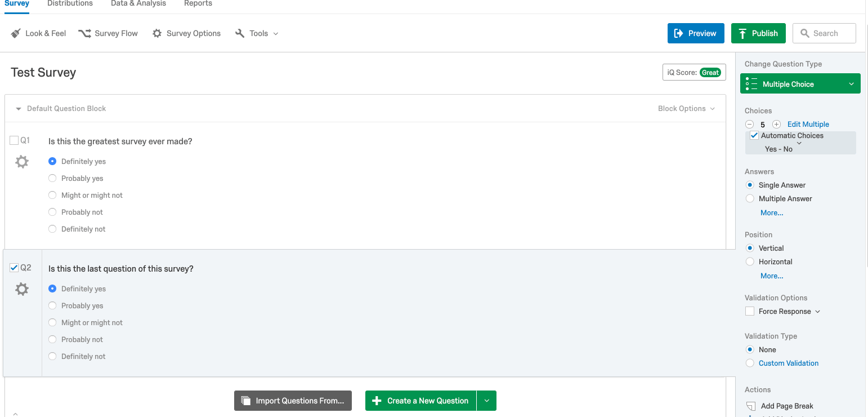Choose 'Might or might not' in Q1

click(x=52, y=195)
